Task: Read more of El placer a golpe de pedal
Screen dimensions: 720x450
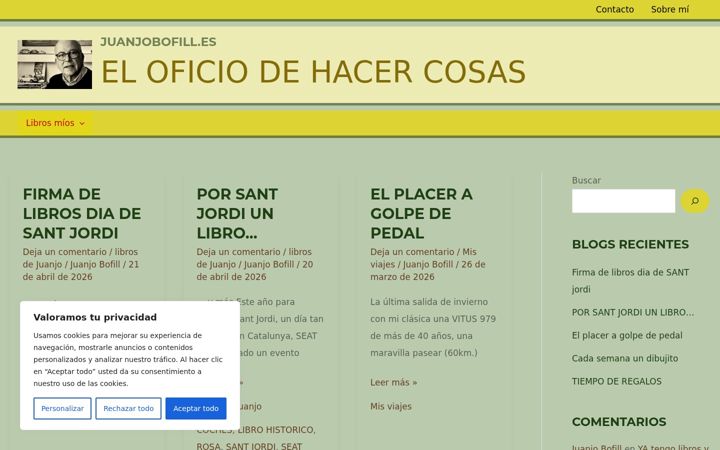Action: click(394, 382)
